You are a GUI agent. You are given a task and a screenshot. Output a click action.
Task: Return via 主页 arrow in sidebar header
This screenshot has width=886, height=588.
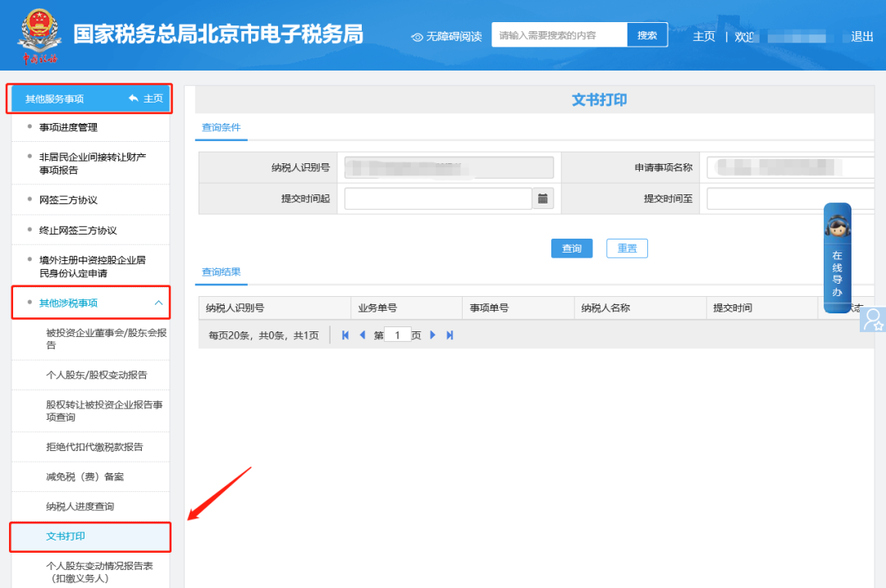145,98
